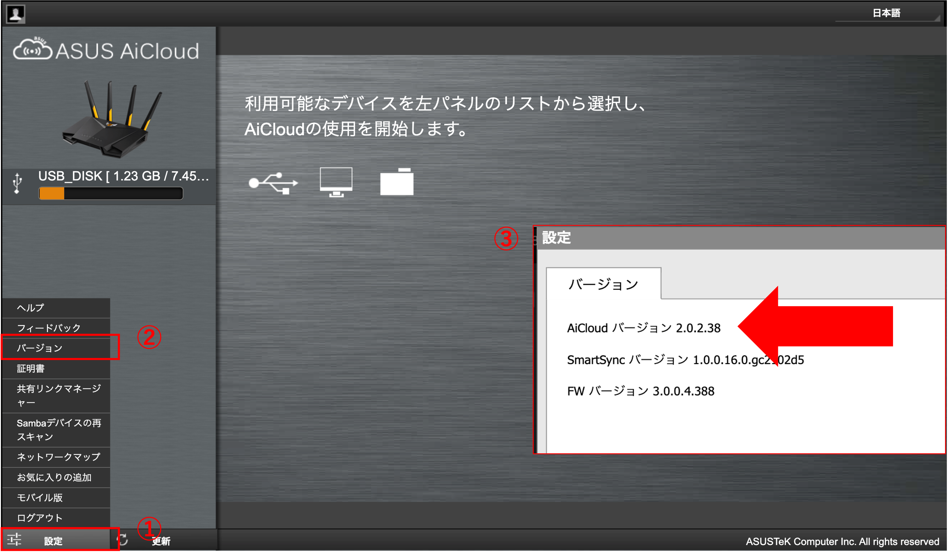Click the SmartSync バージョン text line
This screenshot has height=560, width=948.
tap(686, 360)
